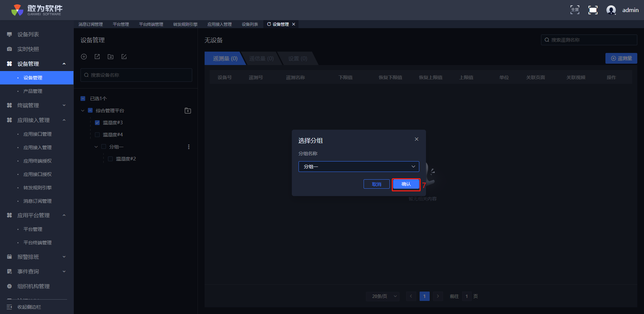Viewport: 644px width, 314px height.
Task: Switch to the 转发规则引擎 top tab
Action: pyautogui.click(x=185, y=24)
